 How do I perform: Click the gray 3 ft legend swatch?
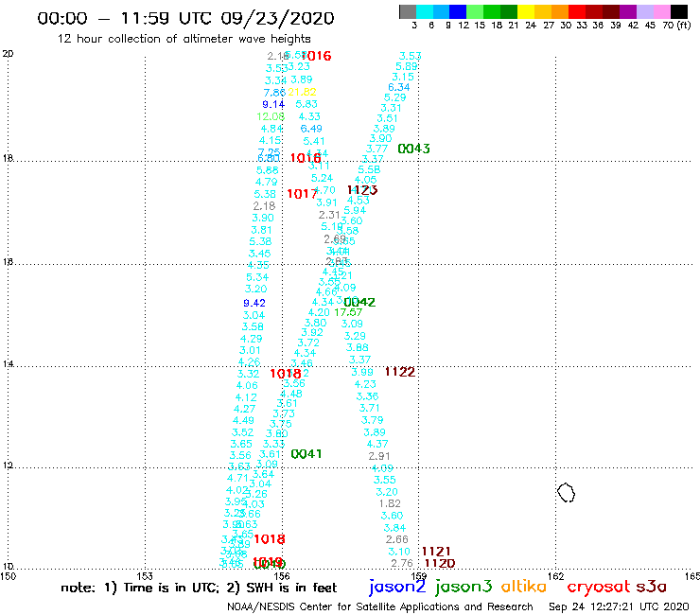pos(408,11)
